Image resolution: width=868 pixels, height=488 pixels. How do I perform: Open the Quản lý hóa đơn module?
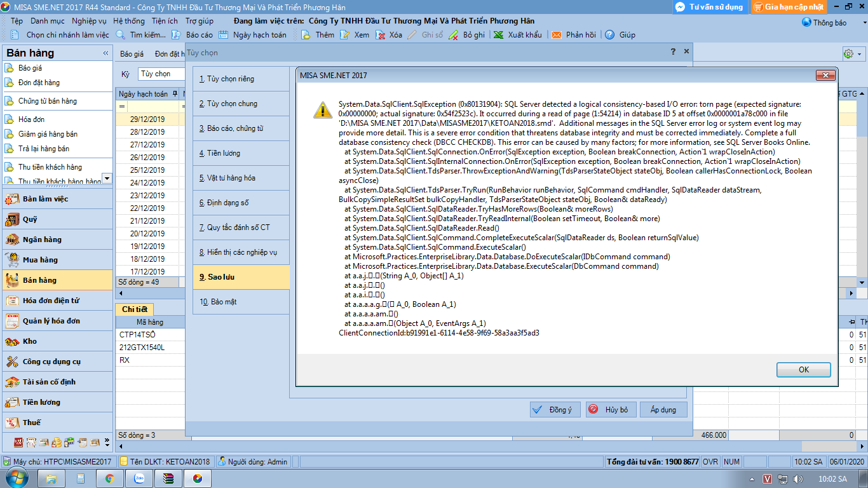58,321
